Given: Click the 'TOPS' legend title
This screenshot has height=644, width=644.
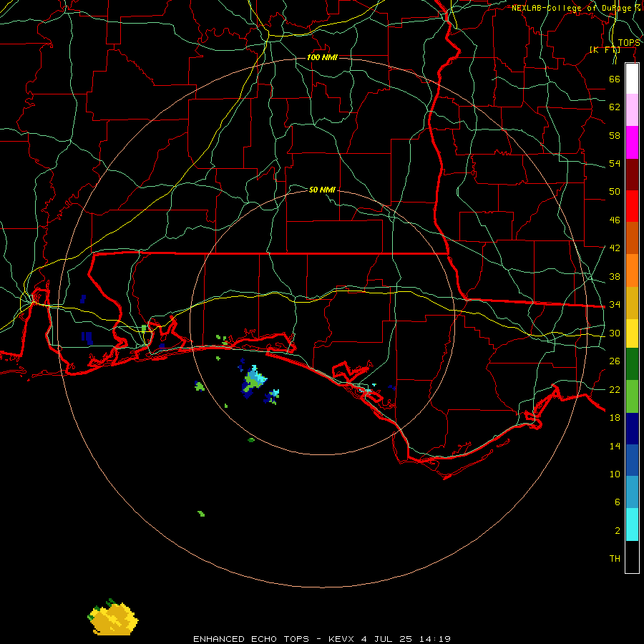Looking at the screenshot, I should pos(629,43).
